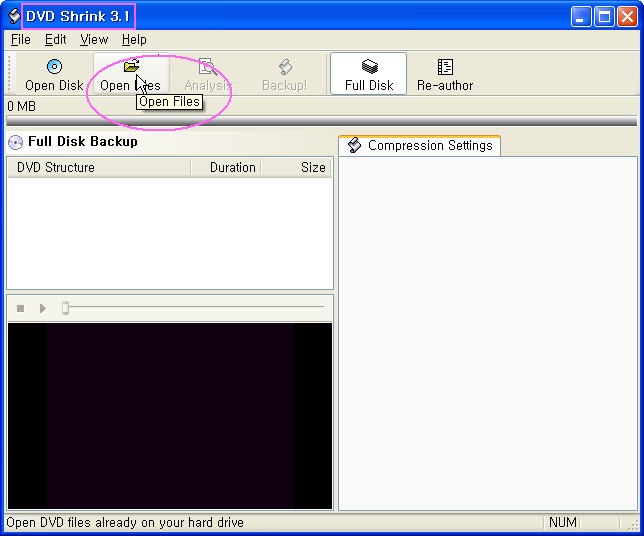Open the Help menu
Screen dimensions: 644x536
tap(134, 39)
